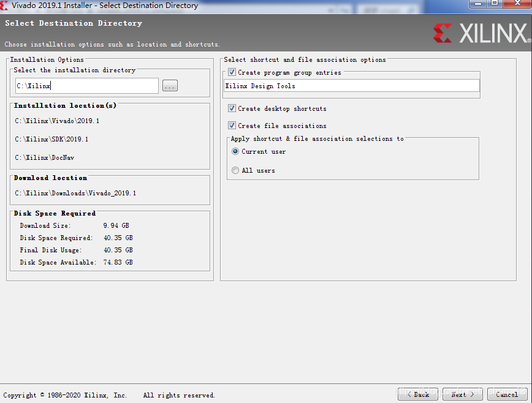Select the All users radio button
532x403 pixels.
pyautogui.click(x=235, y=170)
